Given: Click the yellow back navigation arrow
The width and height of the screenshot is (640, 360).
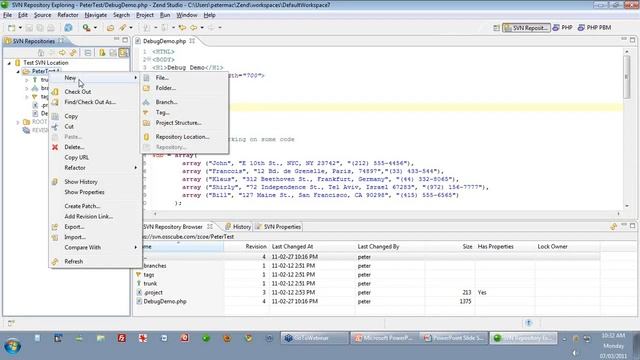Looking at the screenshot, I should 182,28.
